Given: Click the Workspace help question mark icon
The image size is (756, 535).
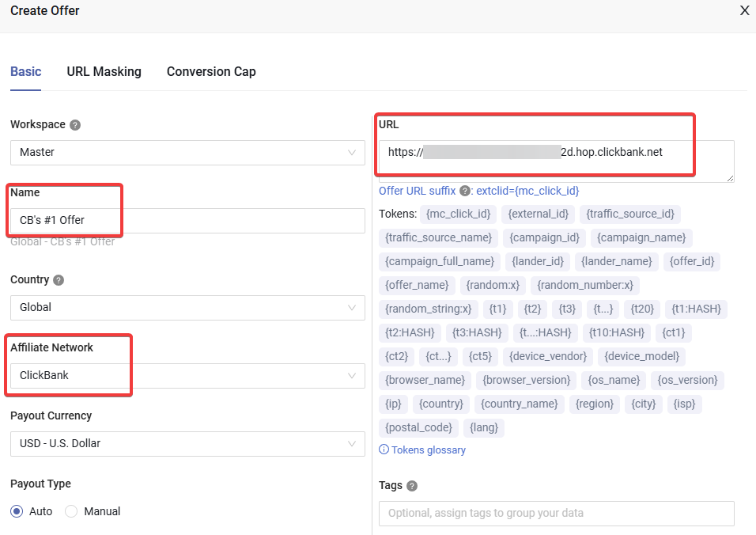Looking at the screenshot, I should click(x=75, y=125).
